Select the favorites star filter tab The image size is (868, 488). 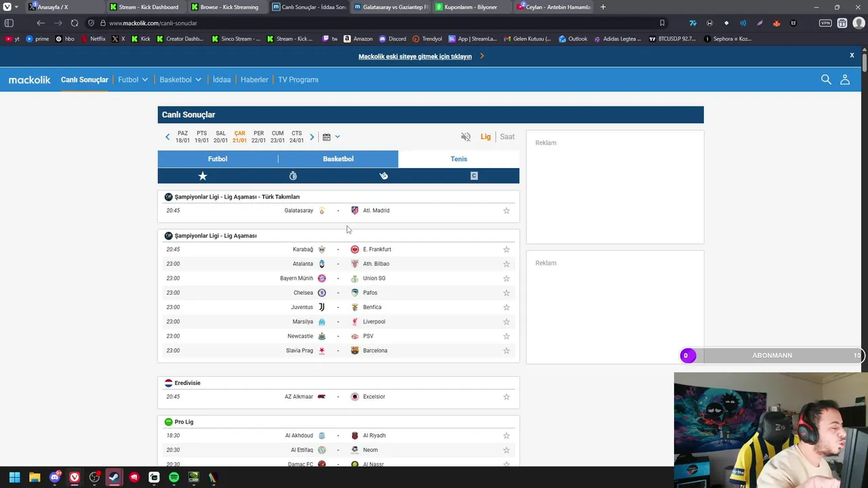(x=202, y=176)
